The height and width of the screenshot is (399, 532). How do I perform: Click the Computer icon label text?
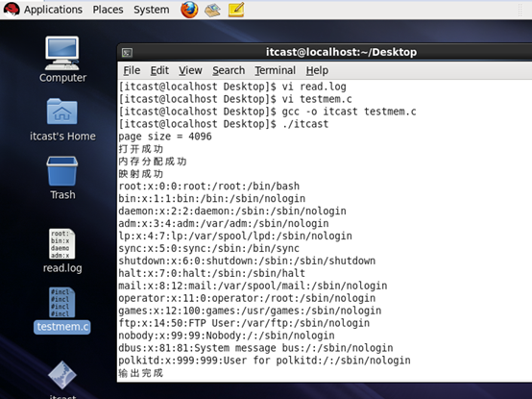[62, 78]
